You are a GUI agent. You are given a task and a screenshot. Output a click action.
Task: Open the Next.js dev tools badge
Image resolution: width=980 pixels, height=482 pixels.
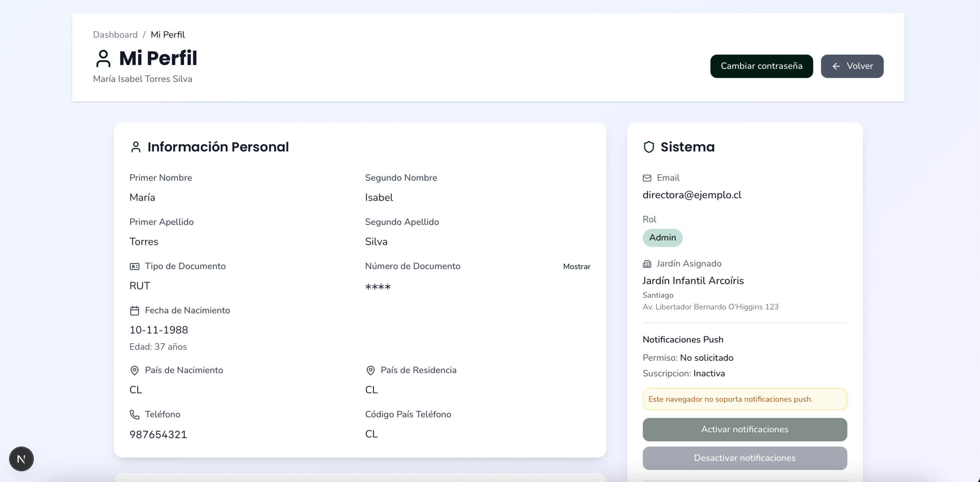click(x=21, y=459)
